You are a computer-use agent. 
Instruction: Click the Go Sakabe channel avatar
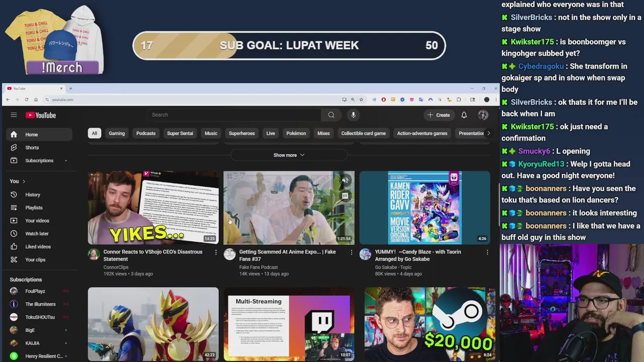365,254
